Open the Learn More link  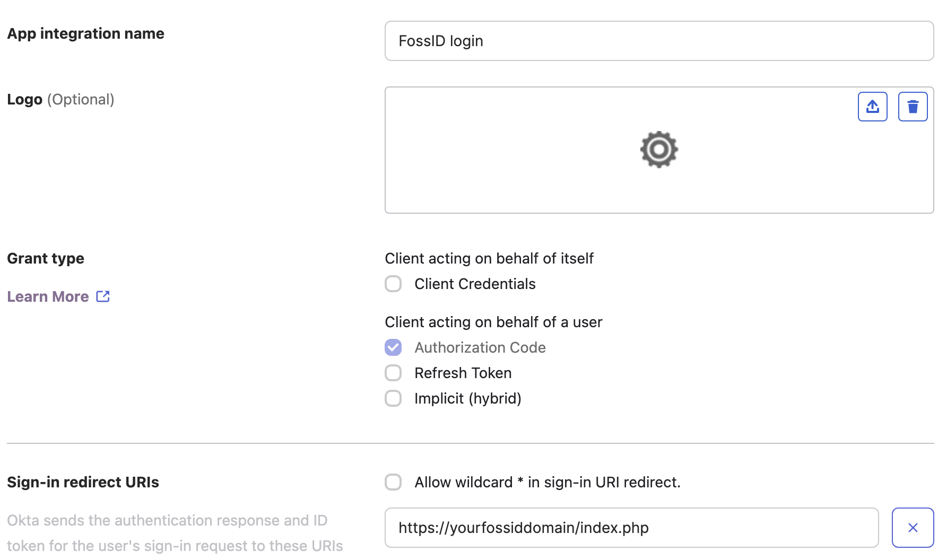click(48, 296)
